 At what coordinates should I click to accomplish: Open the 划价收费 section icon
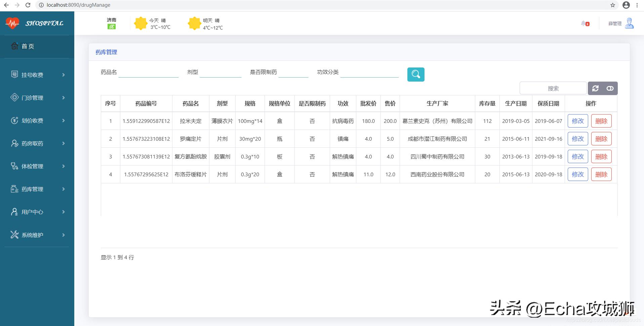point(14,120)
